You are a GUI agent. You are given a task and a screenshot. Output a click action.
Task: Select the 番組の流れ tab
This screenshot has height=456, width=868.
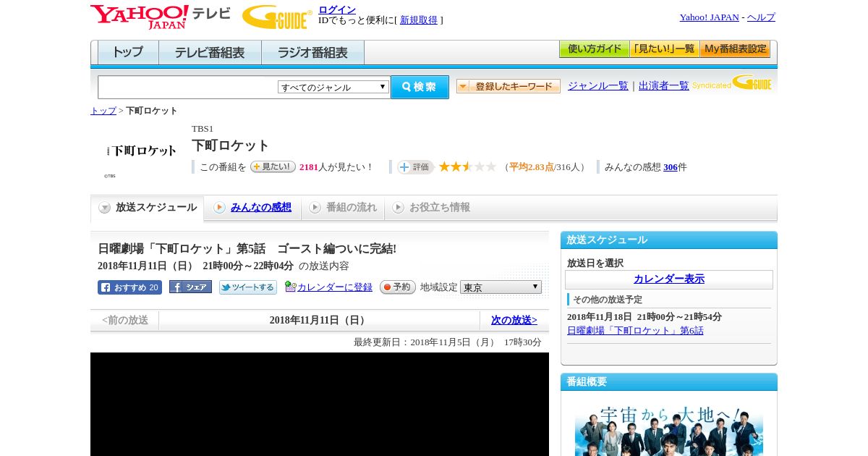coord(343,208)
